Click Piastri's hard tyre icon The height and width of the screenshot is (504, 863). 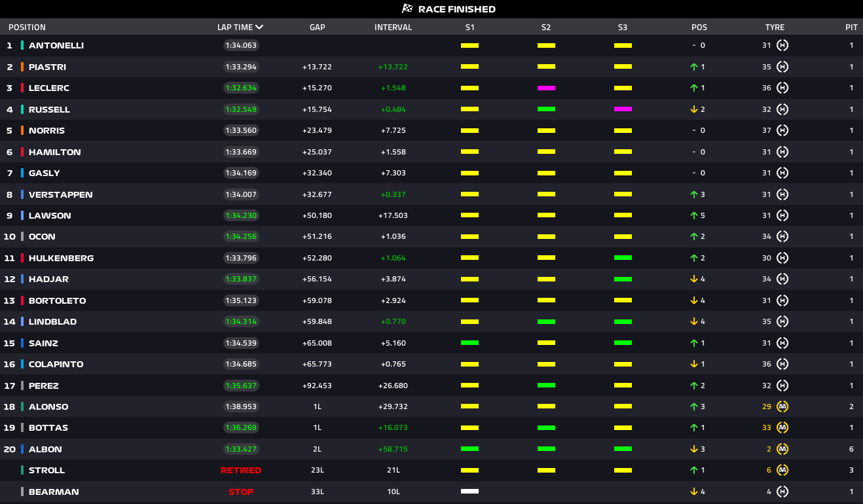click(x=782, y=67)
